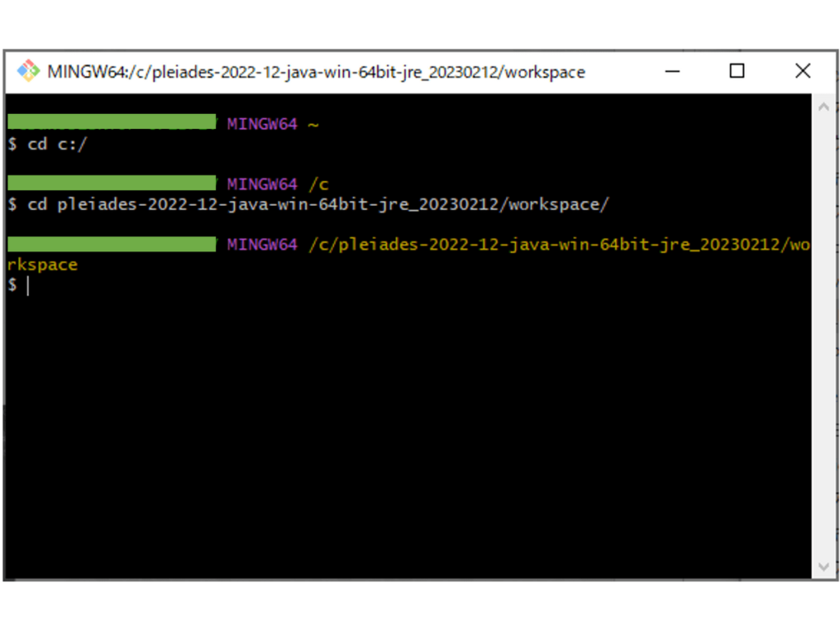Click the scrollbar down arrow
Viewport: 840px width, 630px height.
pyautogui.click(x=824, y=566)
